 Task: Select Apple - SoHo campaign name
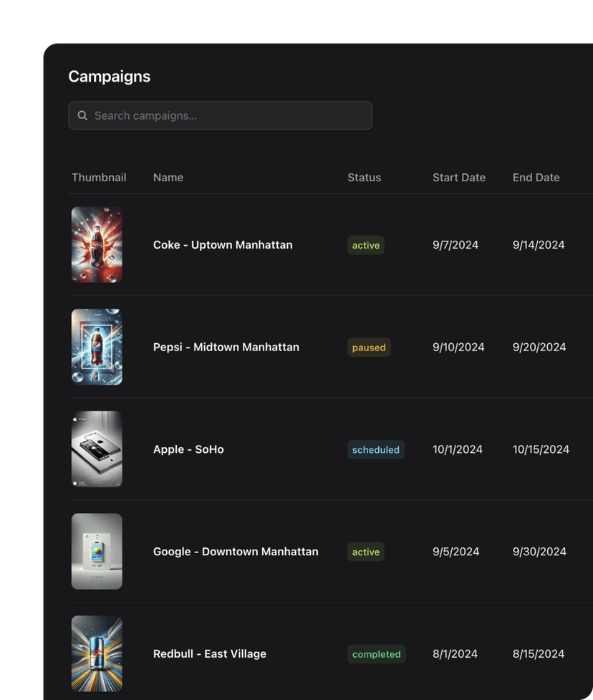pyautogui.click(x=188, y=449)
